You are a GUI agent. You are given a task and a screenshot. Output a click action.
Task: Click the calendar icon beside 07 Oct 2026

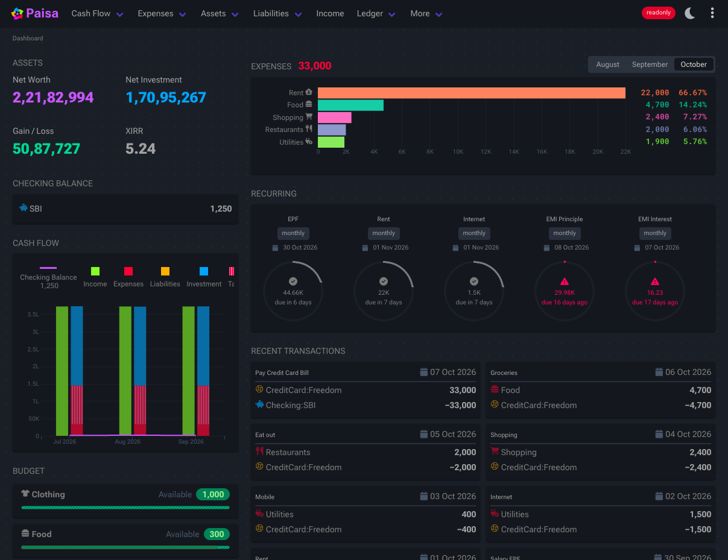point(424,372)
